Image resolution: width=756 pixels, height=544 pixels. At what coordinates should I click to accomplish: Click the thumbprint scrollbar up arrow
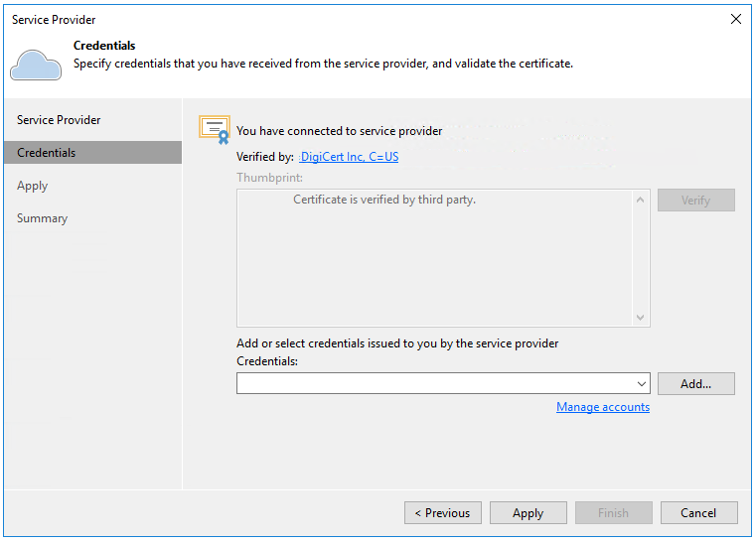[x=641, y=200]
